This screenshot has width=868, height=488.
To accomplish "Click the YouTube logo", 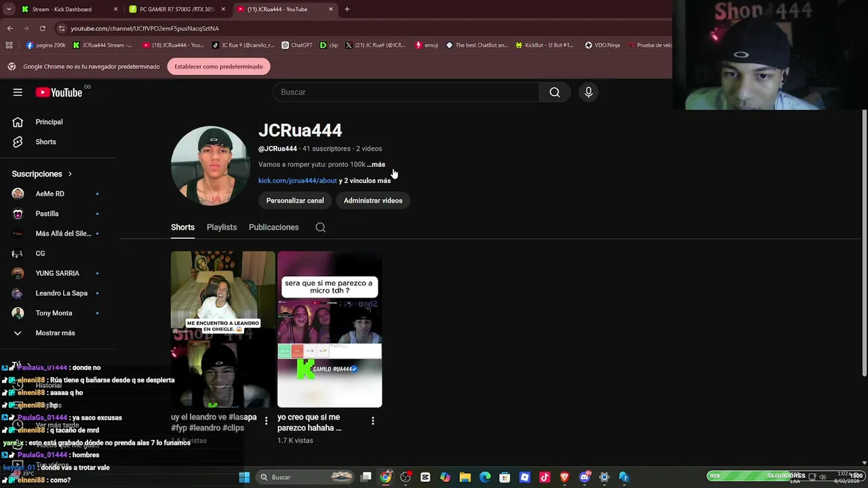I will point(59,92).
